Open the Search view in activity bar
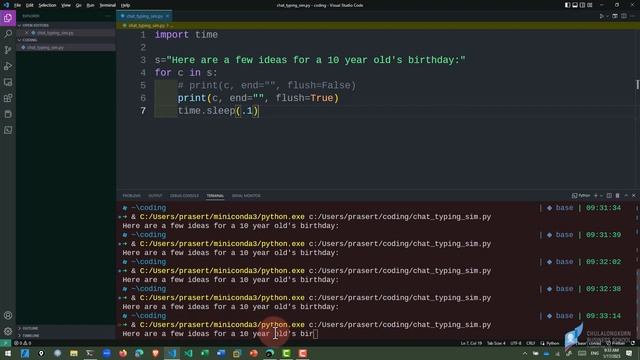The image size is (640, 360). [x=8, y=34]
